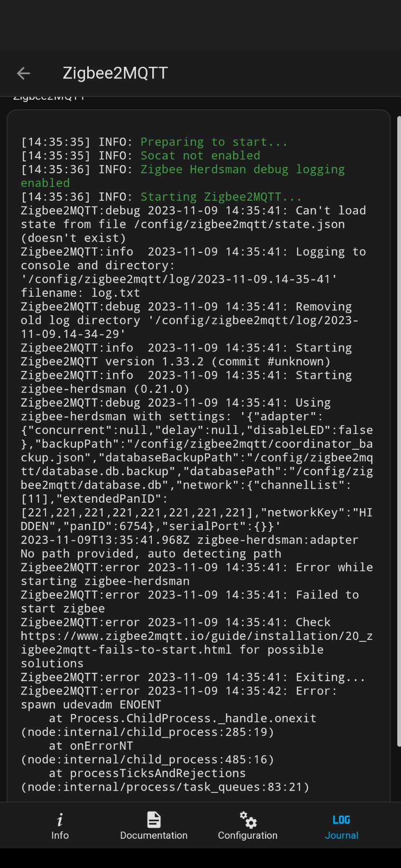Click the Zigbee2MQTT page title
The width and height of the screenshot is (401, 868).
115,73
